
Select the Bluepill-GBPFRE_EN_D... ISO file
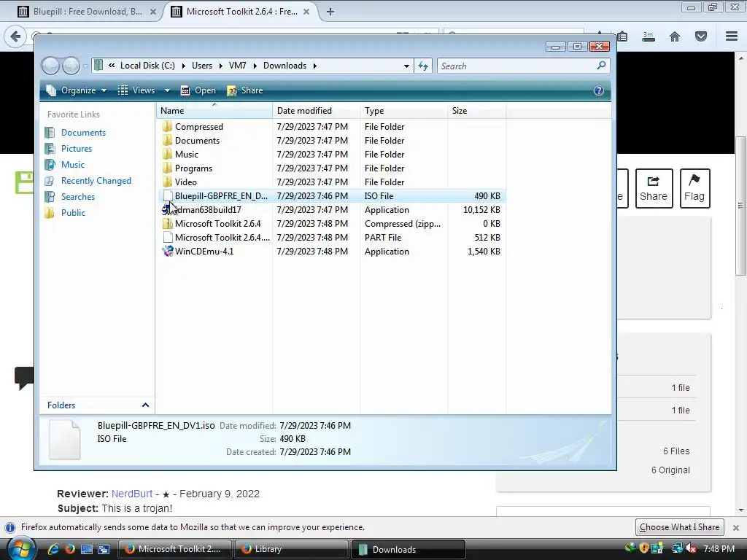(x=332, y=195)
